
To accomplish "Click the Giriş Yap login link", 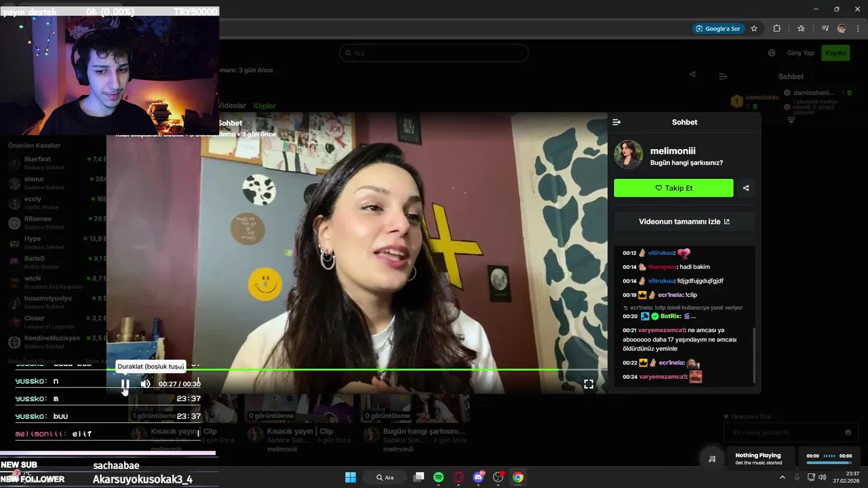I will coord(801,53).
